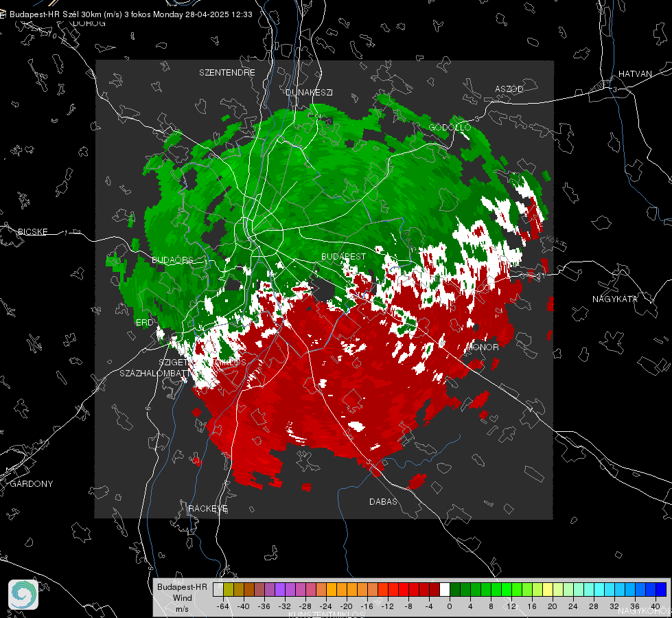Click the NAGYKATA label
The image size is (672, 618).
coord(614,299)
